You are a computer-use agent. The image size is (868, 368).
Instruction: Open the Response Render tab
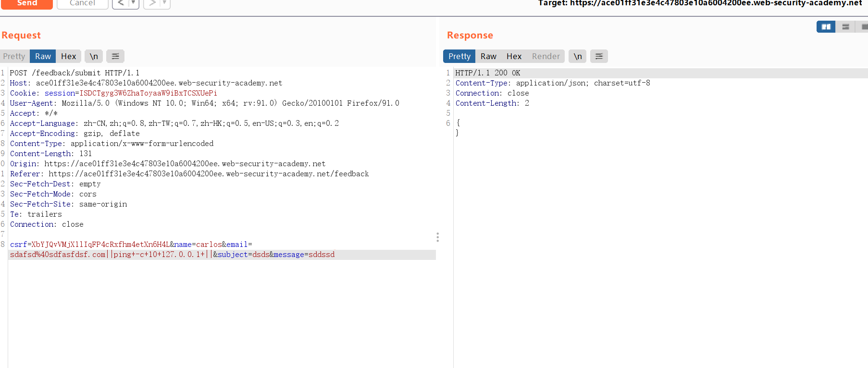pos(546,56)
